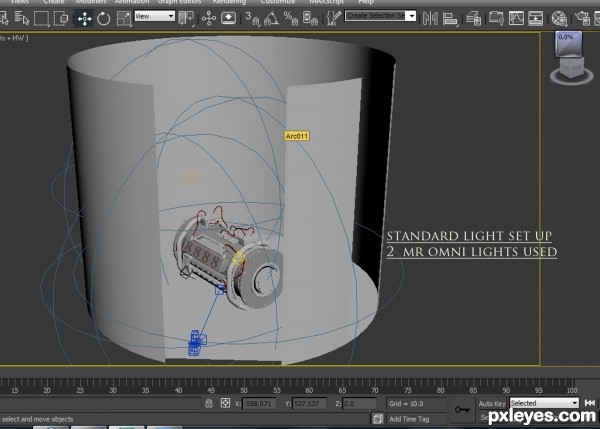Click frame 25 on the timeline

pos(80,390)
